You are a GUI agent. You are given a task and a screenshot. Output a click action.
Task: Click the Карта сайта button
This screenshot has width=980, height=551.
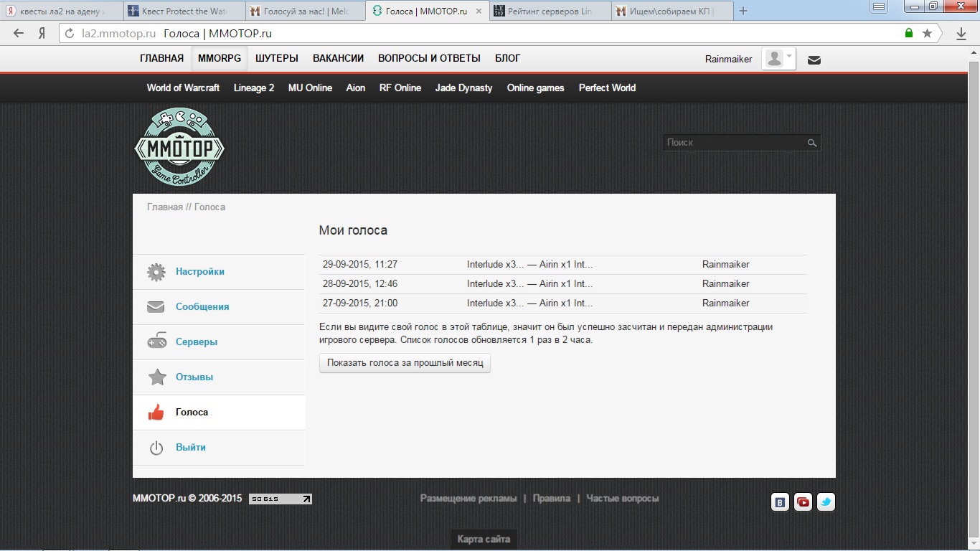484,540
